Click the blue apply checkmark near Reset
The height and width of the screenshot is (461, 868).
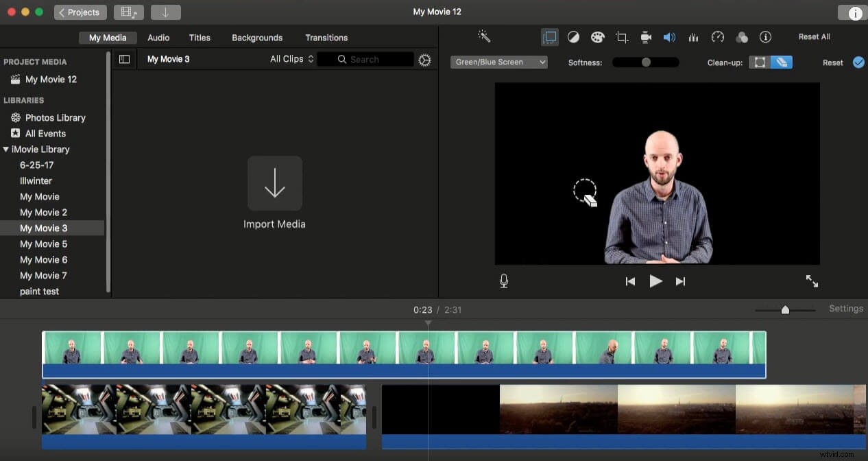(858, 62)
